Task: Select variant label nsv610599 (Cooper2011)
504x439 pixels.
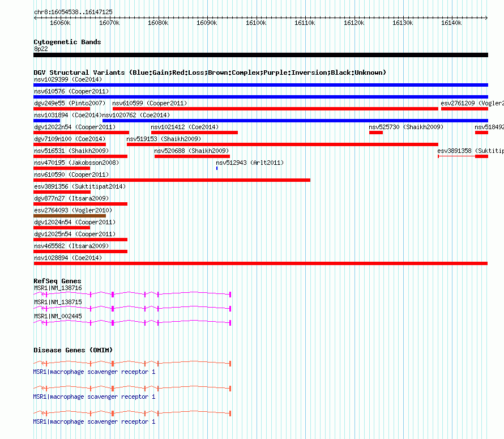Action: pyautogui.click(x=150, y=103)
